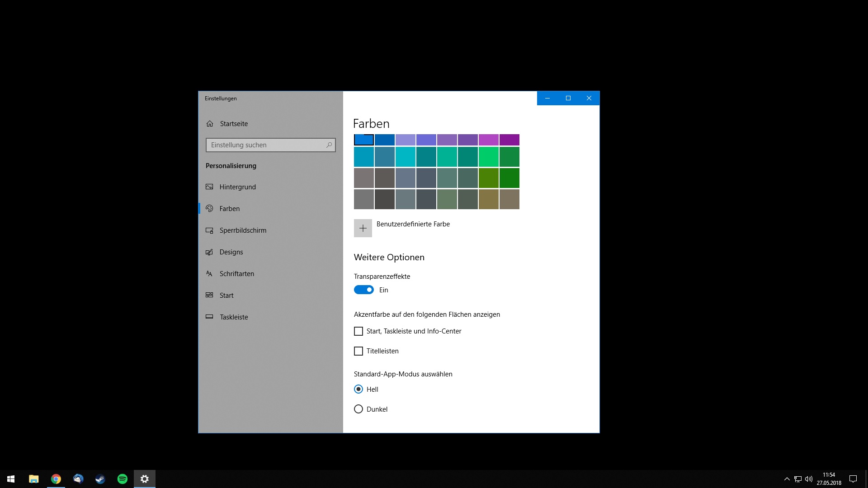This screenshot has width=868, height=488.
Task: Choose the lavender swatch in the top row
Action: 406,140
